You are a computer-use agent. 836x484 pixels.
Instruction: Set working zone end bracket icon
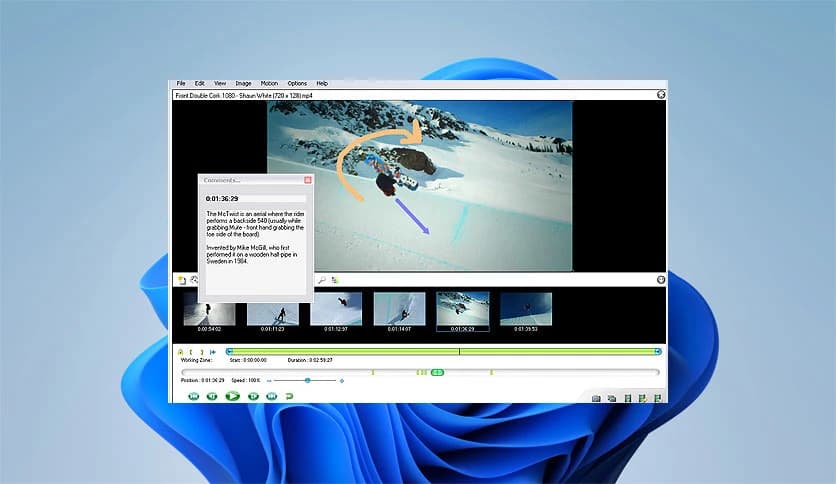point(202,352)
